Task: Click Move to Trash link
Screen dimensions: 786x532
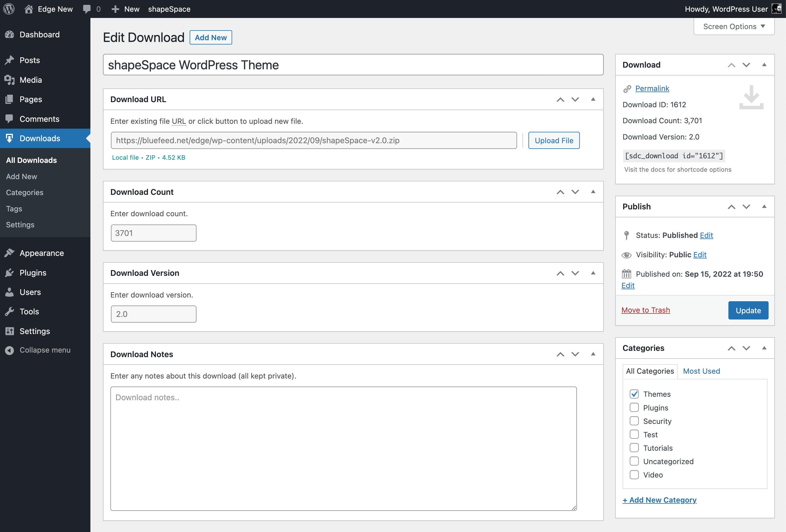Action: point(646,310)
